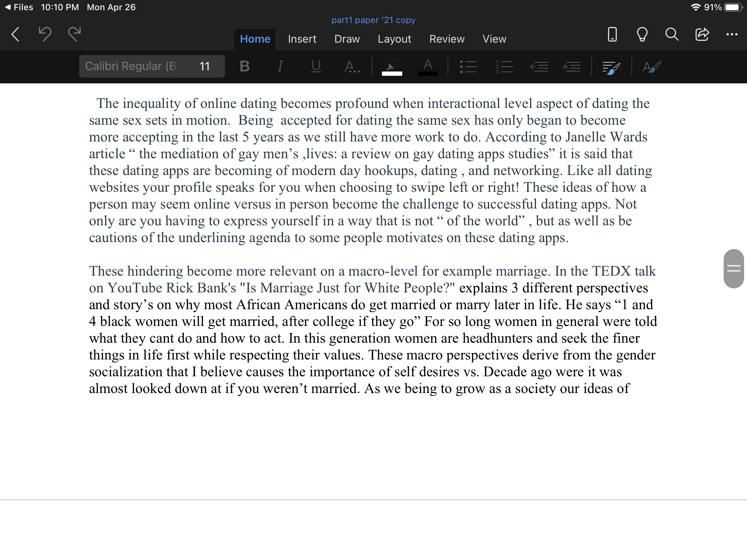The height and width of the screenshot is (560, 747).
Task: Go back with the left chevron
Action: point(15,34)
